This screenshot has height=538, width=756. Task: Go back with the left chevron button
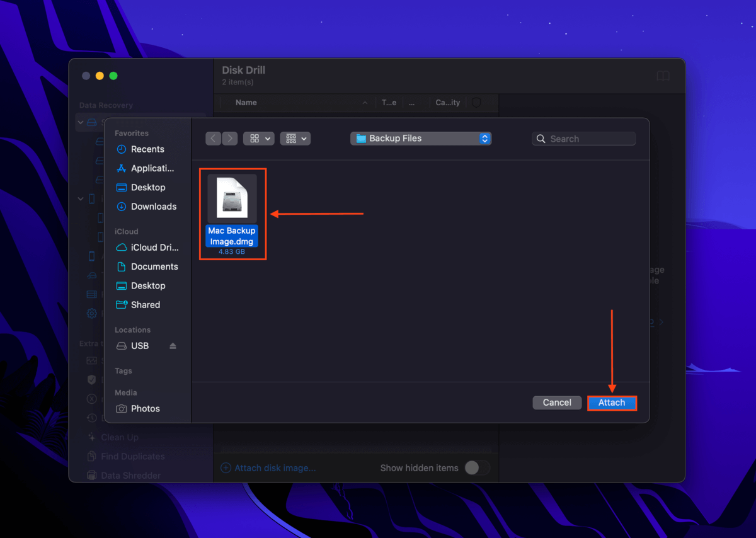[x=214, y=139]
